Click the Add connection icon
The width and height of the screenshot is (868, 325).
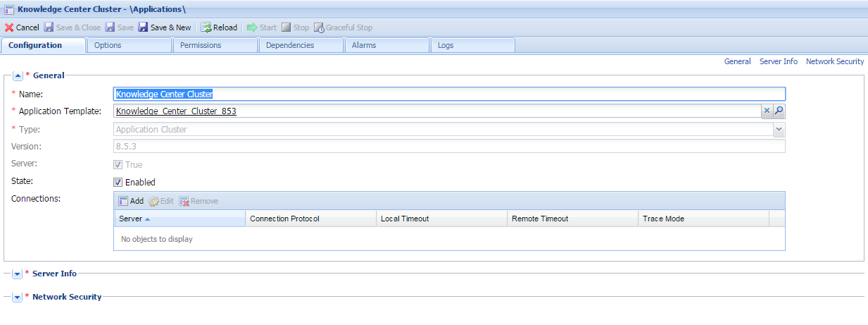click(x=123, y=201)
